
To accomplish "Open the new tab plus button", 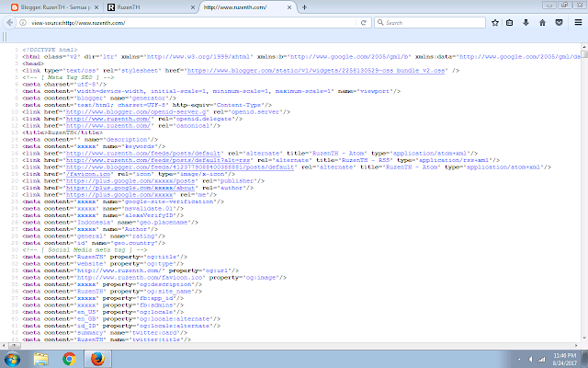I will pos(300,6).
